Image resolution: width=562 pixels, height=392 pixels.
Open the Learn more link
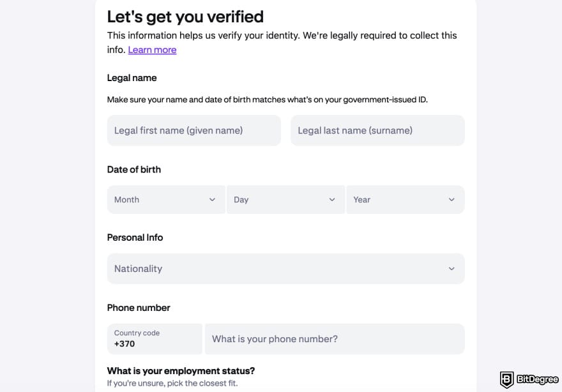[152, 49]
